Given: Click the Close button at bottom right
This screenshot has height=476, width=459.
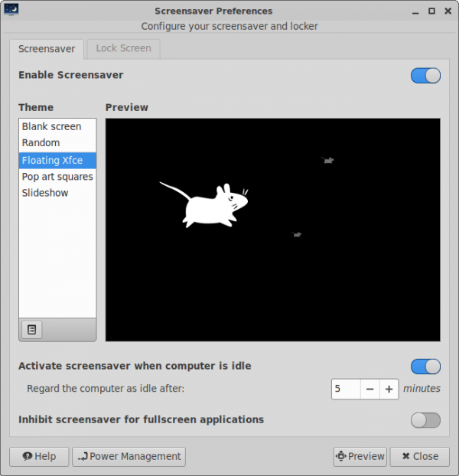Looking at the screenshot, I should (x=419, y=456).
